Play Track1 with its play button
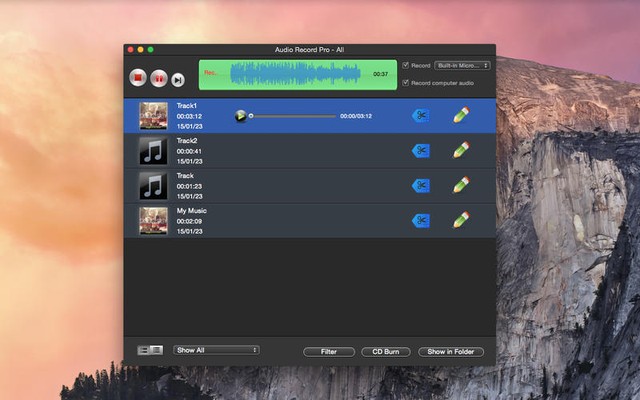This screenshot has height=400, width=640. tap(240, 116)
